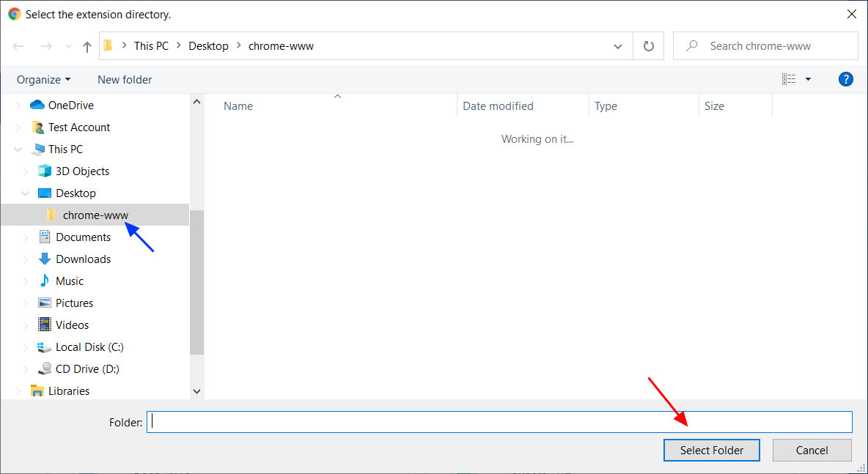Click inside the Folder name input field
Viewport: 868px width, 474px height.
[x=440, y=421]
